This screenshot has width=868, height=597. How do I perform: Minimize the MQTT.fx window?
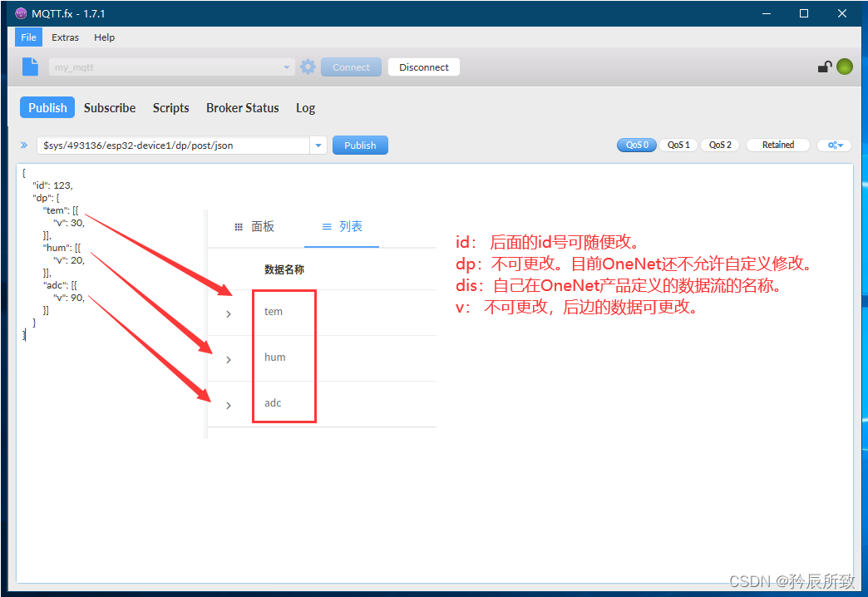click(x=767, y=13)
